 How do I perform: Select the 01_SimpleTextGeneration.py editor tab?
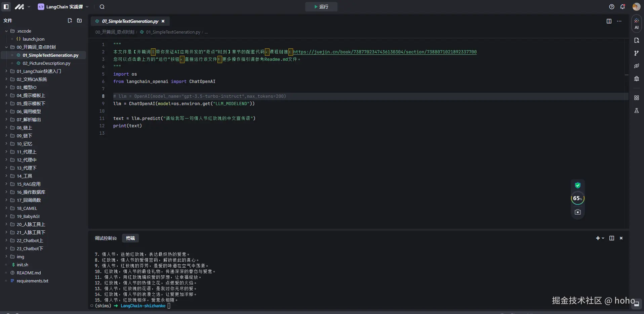pyautogui.click(x=130, y=21)
